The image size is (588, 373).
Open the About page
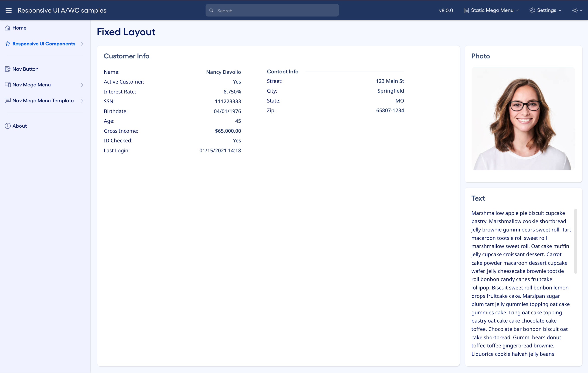pos(20,126)
